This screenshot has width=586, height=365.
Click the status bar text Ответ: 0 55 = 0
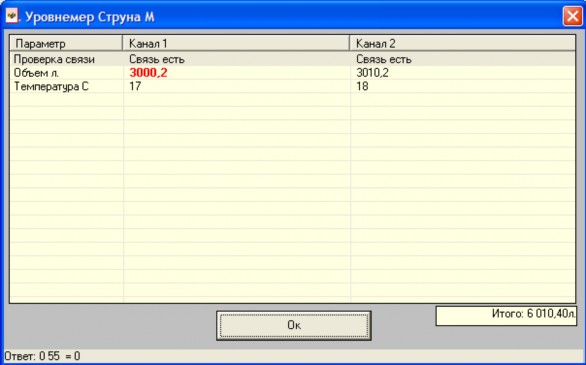(42, 356)
